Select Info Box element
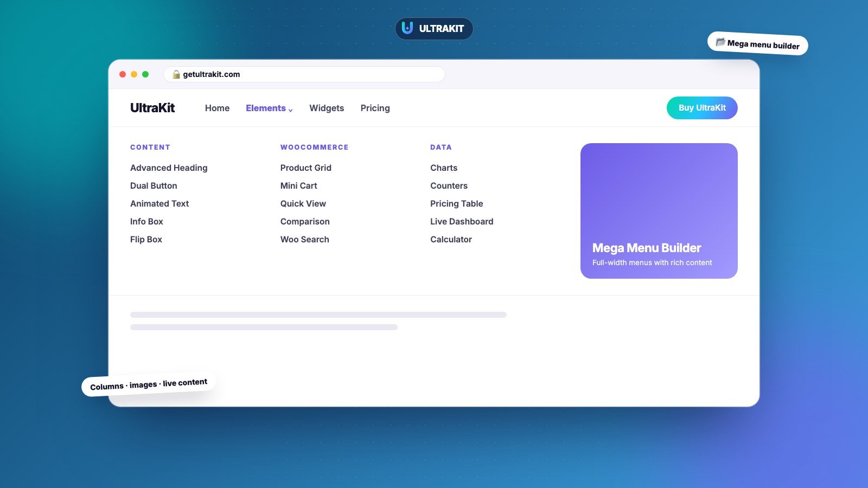This screenshot has height=488, width=868. [x=146, y=221]
